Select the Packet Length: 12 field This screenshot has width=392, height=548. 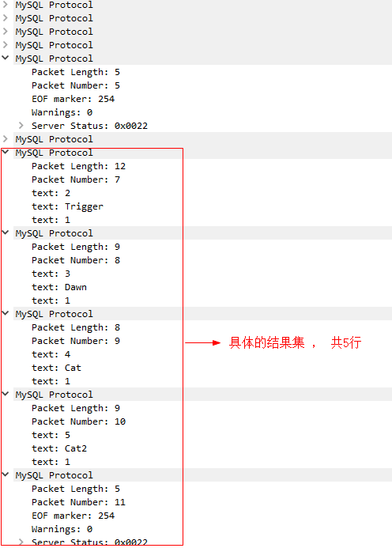tap(78, 166)
